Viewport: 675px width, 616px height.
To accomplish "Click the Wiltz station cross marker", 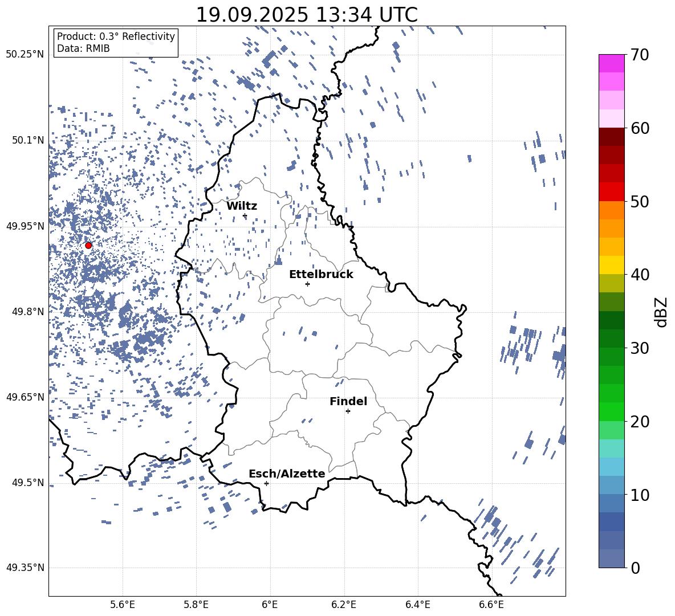I will click(245, 215).
